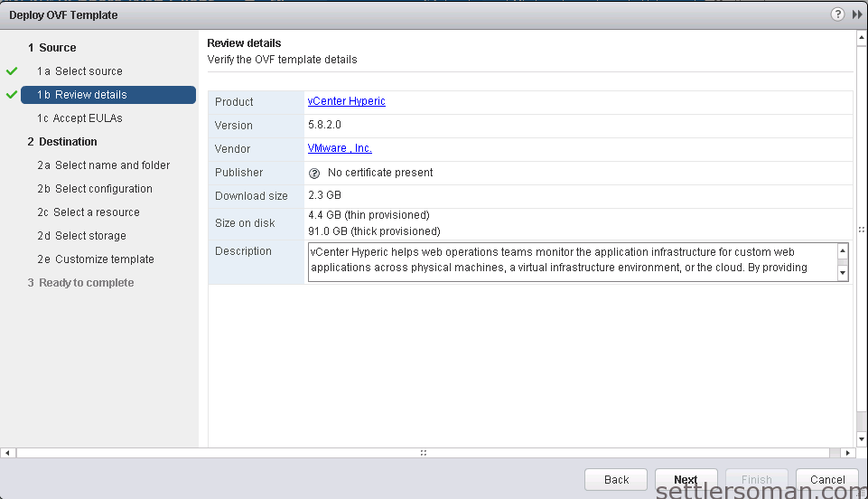Select step 1a Select source
Screen dimensions: 868x499
[x=79, y=71]
